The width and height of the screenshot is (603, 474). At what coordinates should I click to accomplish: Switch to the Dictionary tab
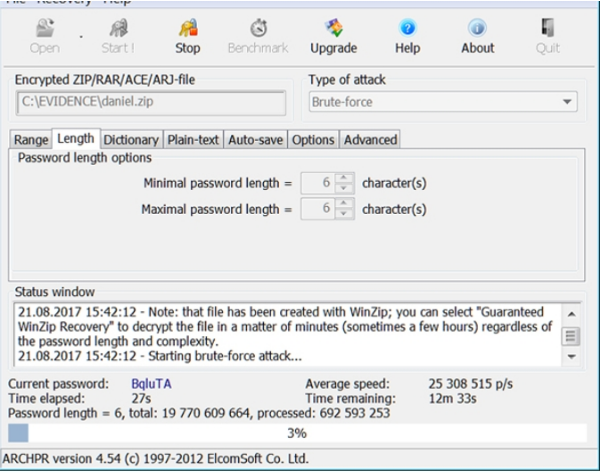(131, 140)
